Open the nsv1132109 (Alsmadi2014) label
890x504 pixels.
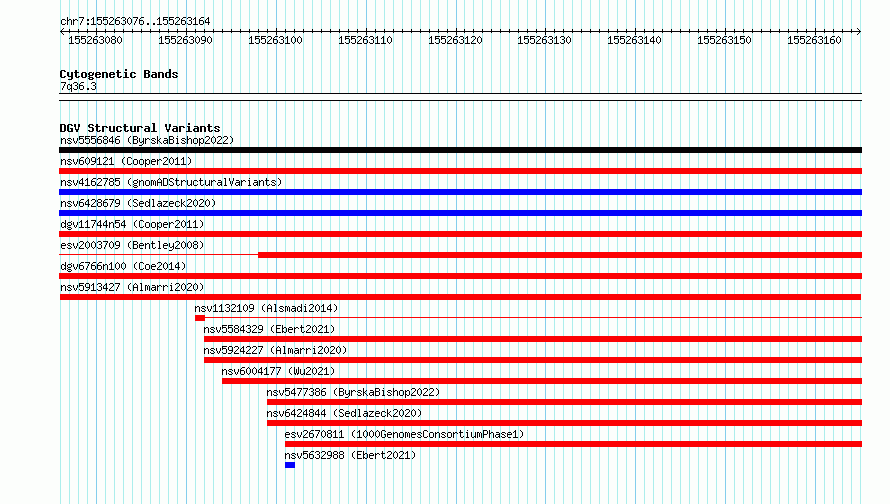266,308
